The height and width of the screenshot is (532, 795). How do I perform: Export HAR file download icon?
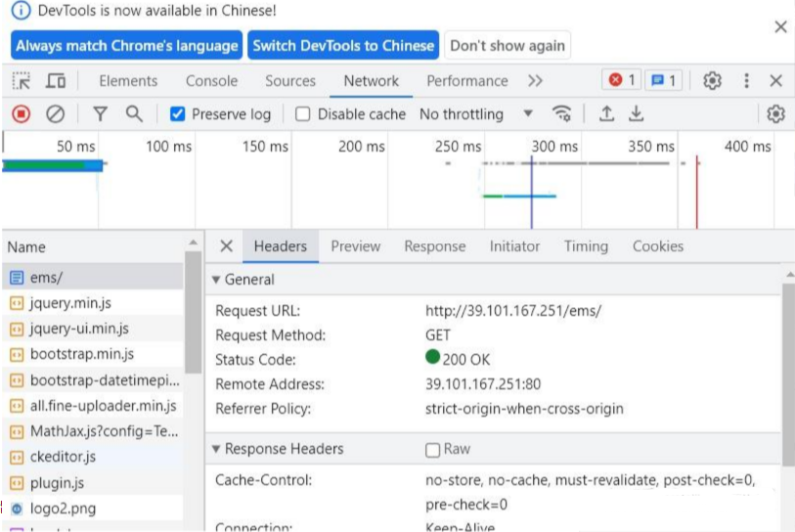coord(636,114)
